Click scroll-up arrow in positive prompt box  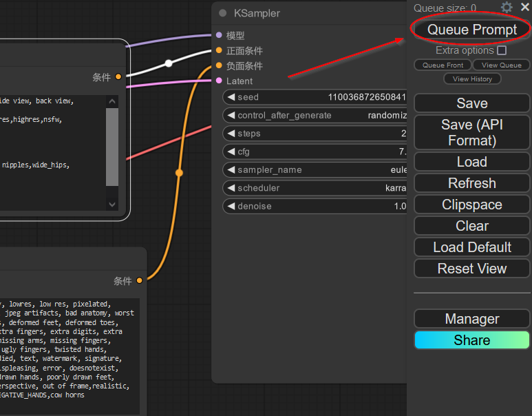point(112,101)
